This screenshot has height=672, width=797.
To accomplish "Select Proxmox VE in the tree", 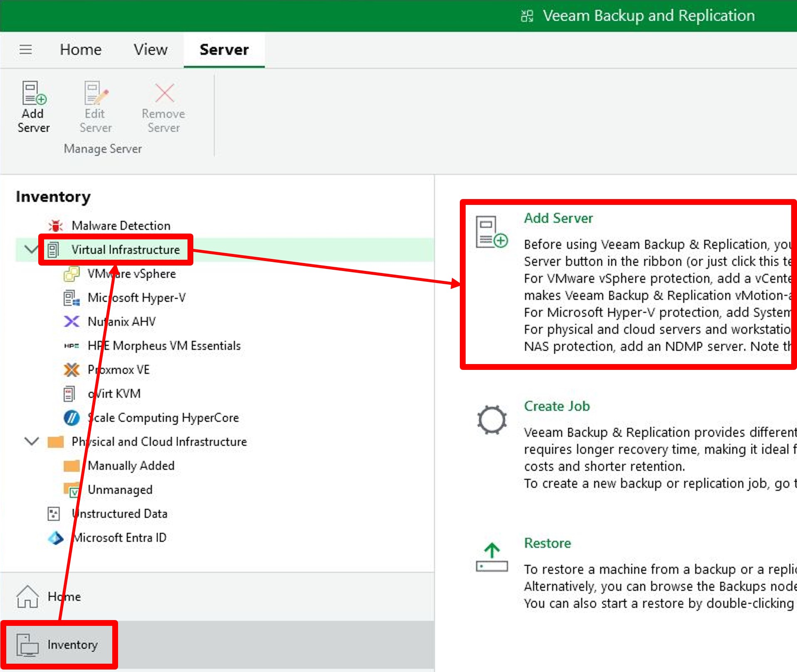I will (118, 370).
